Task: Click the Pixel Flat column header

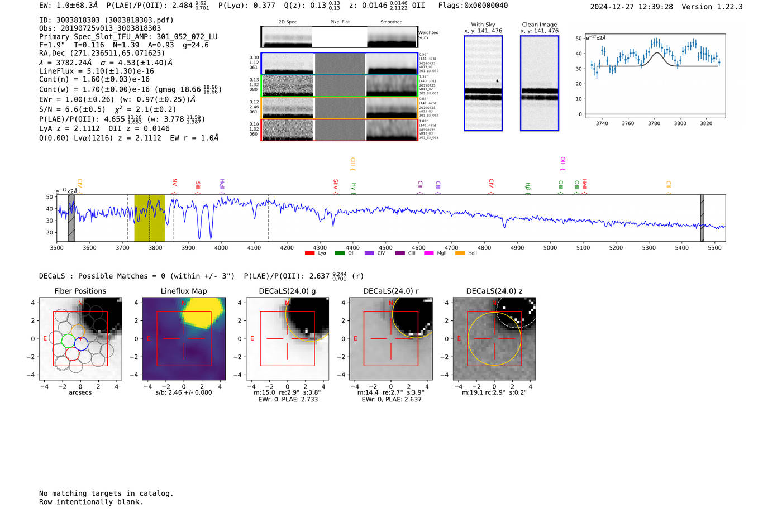Action: pos(340,22)
